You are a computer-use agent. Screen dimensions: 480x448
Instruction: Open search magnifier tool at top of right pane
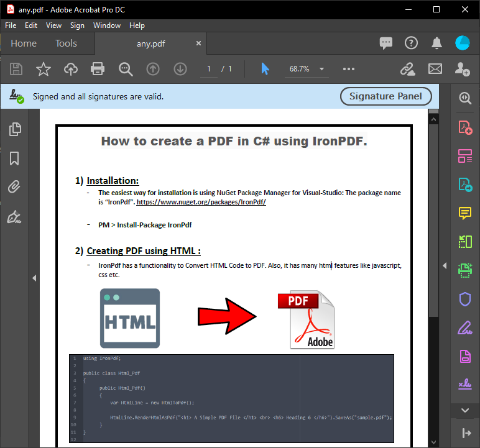click(x=465, y=98)
